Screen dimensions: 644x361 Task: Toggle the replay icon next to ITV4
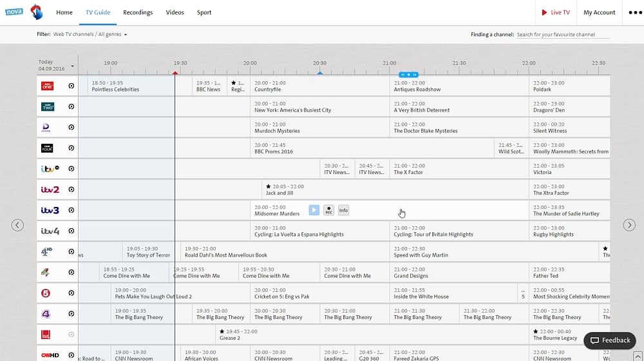coord(71,231)
